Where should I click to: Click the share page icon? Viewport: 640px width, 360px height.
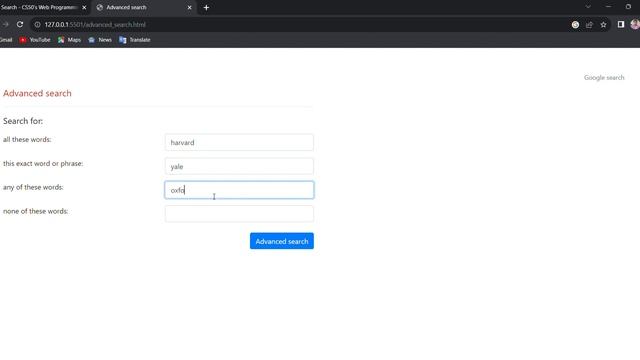point(589,25)
